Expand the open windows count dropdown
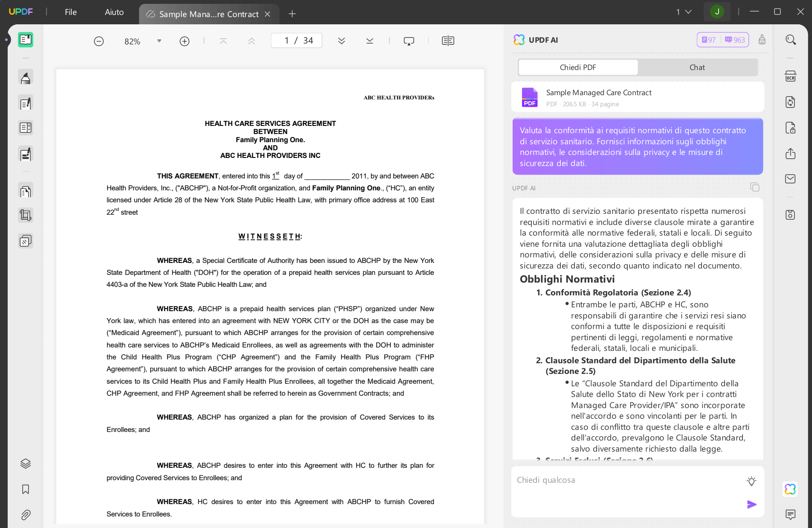 (x=684, y=12)
